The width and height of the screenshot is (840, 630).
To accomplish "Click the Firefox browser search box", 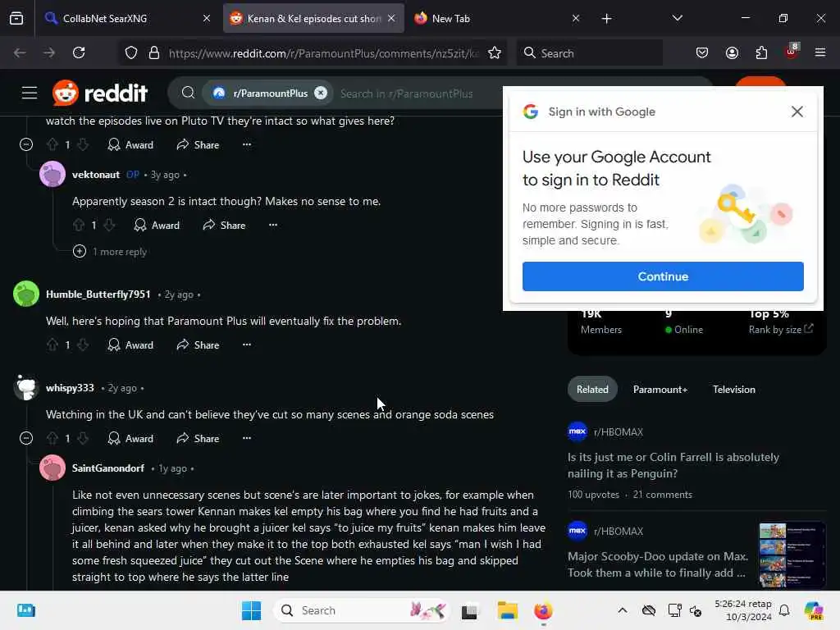I will (x=589, y=53).
